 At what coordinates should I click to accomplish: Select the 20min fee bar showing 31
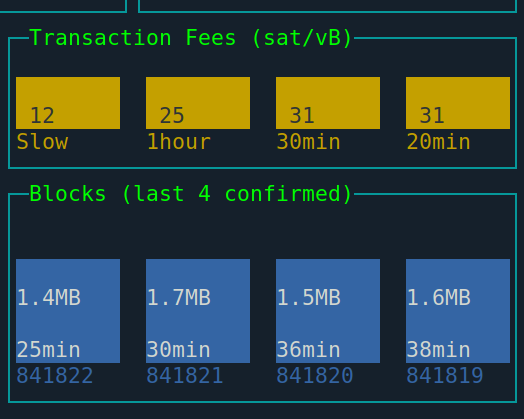pyautogui.click(x=458, y=103)
